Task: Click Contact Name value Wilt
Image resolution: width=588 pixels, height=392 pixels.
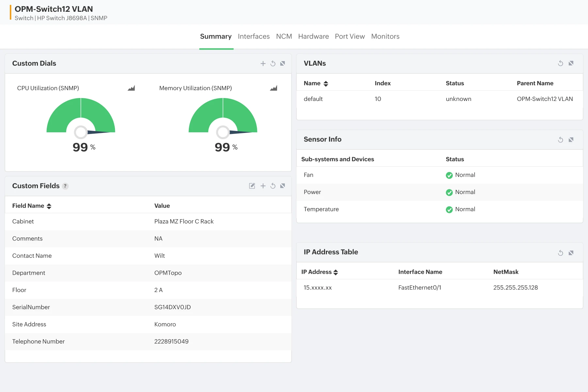Action: click(x=160, y=256)
